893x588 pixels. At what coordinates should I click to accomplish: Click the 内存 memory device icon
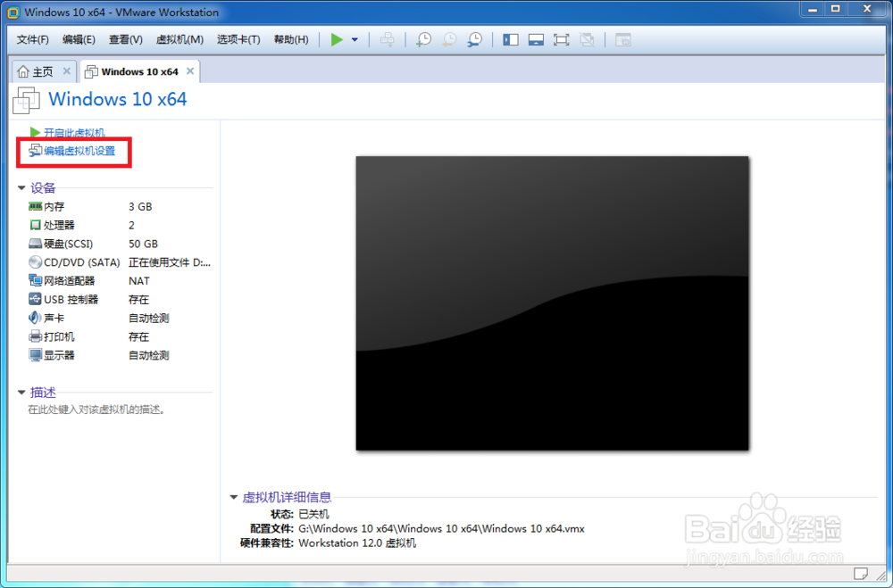[x=36, y=207]
